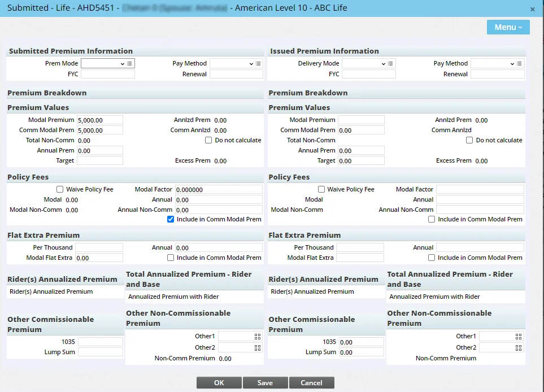Click the issued 1035 input field
This screenshot has width=544, height=392.
click(x=361, y=342)
